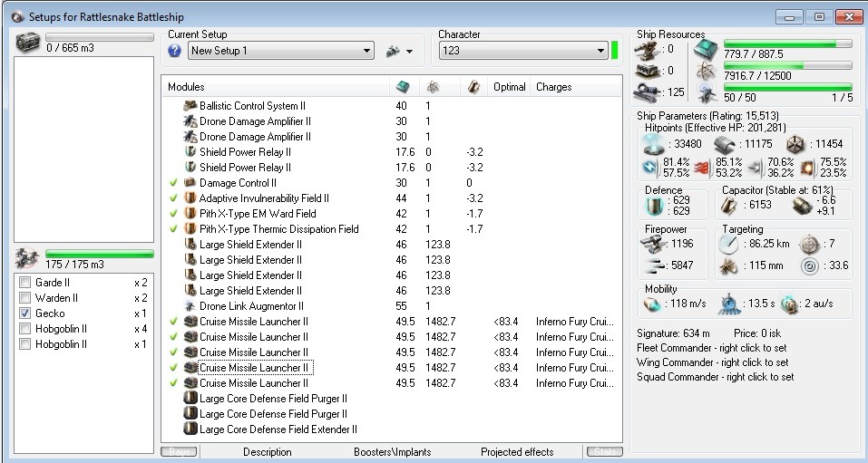Click the shield hitpoints icon showing 33480
868x463 pixels.
click(x=653, y=144)
